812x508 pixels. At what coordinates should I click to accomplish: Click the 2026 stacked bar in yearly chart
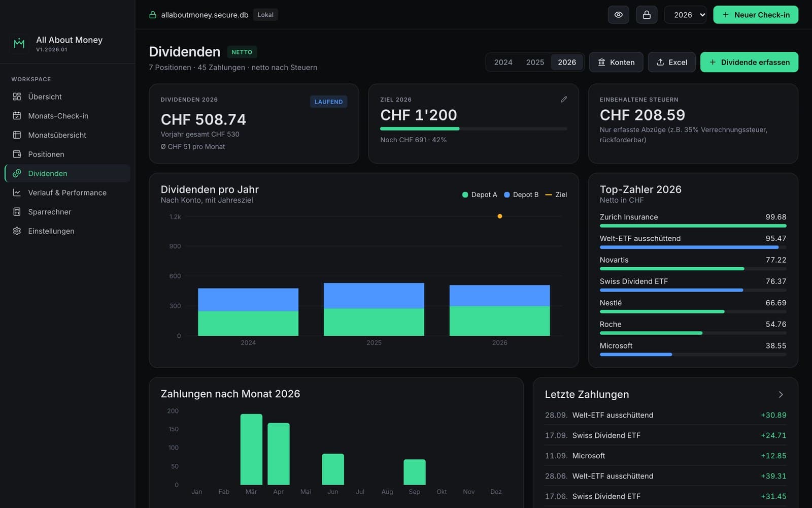pos(499,310)
